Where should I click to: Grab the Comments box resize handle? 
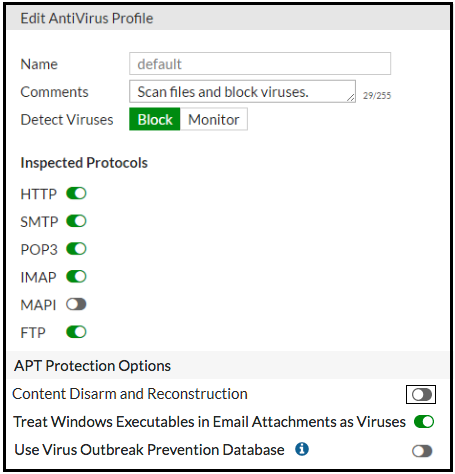click(x=351, y=98)
